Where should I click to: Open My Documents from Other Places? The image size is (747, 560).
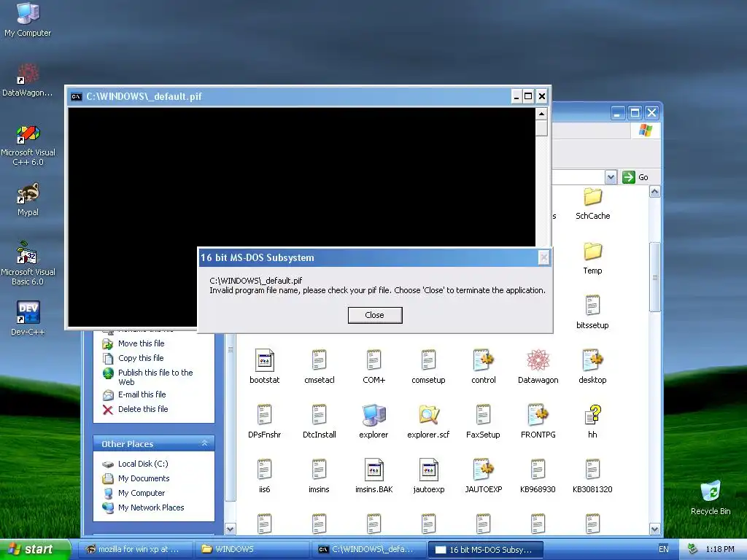[144, 478]
